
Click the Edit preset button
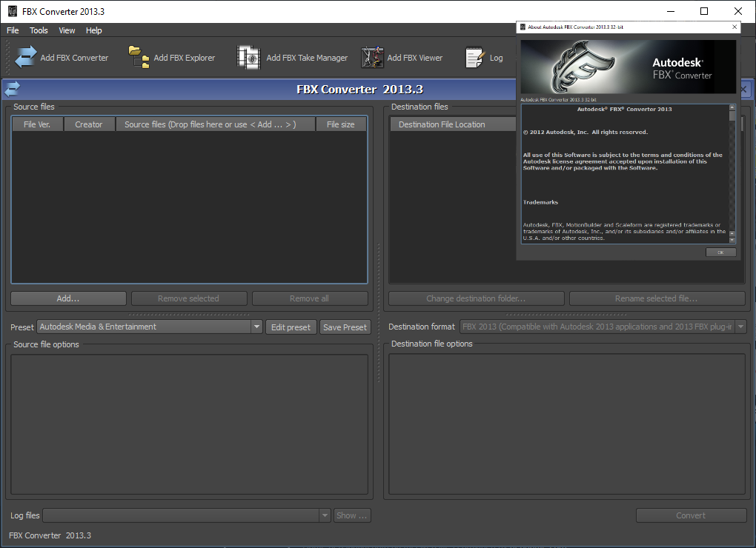click(291, 327)
